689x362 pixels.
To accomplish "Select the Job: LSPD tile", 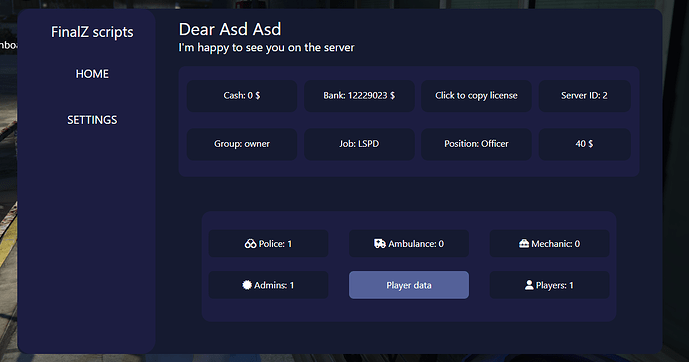I will point(359,144).
